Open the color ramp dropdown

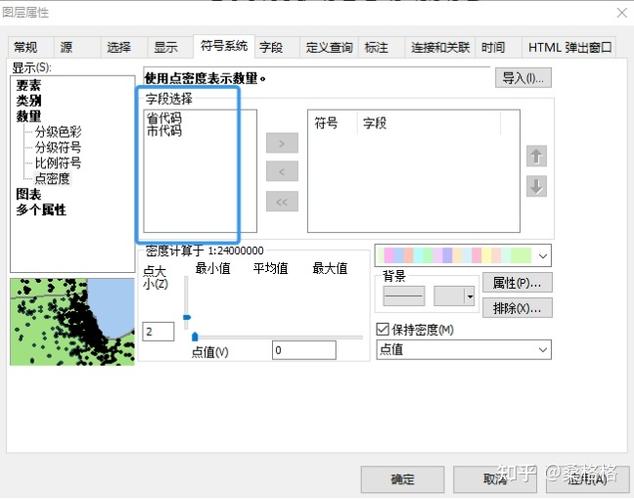(x=543, y=256)
